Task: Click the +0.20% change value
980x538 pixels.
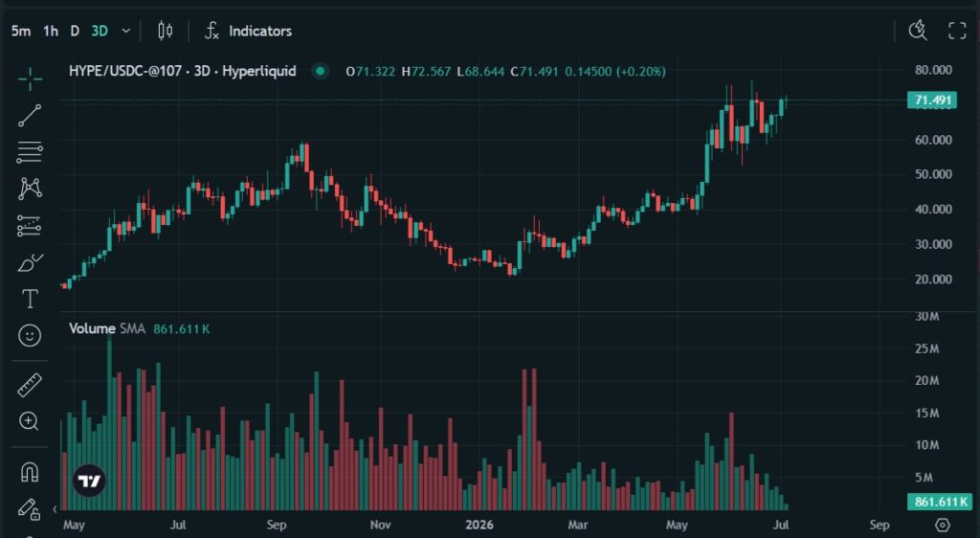Action: [x=640, y=71]
